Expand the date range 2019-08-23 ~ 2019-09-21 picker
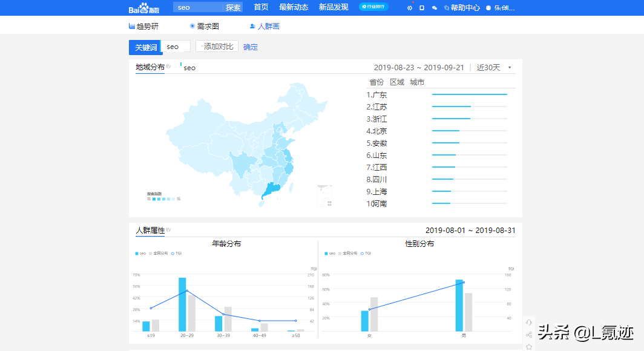 click(x=418, y=67)
